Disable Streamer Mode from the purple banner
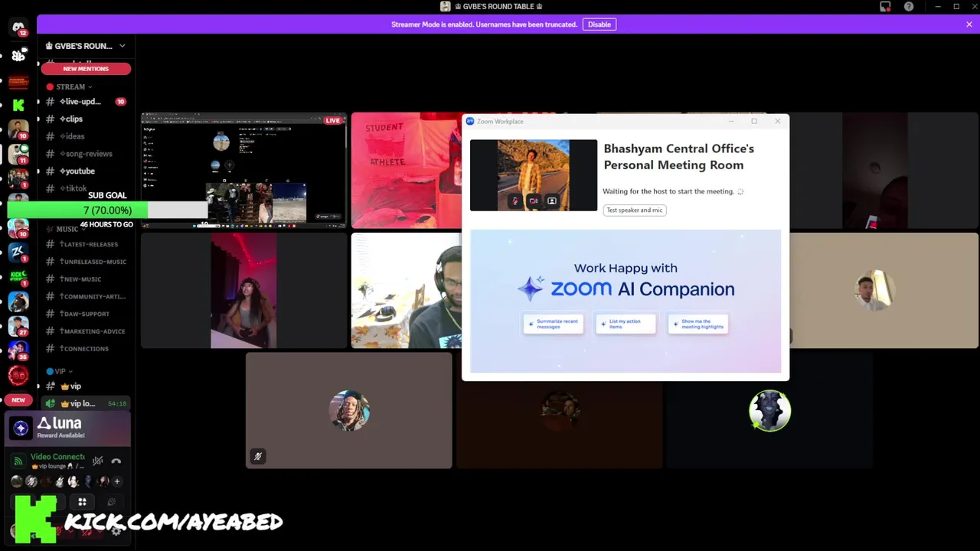This screenshot has width=980, height=551. pyautogui.click(x=599, y=24)
